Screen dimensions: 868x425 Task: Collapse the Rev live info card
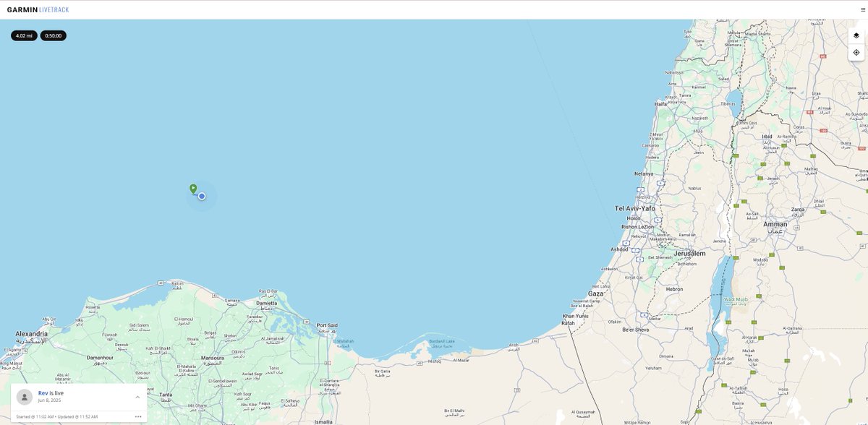point(137,397)
